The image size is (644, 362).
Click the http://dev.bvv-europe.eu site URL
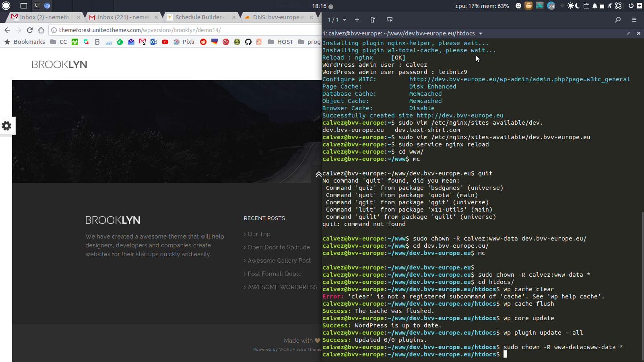pos(460,115)
